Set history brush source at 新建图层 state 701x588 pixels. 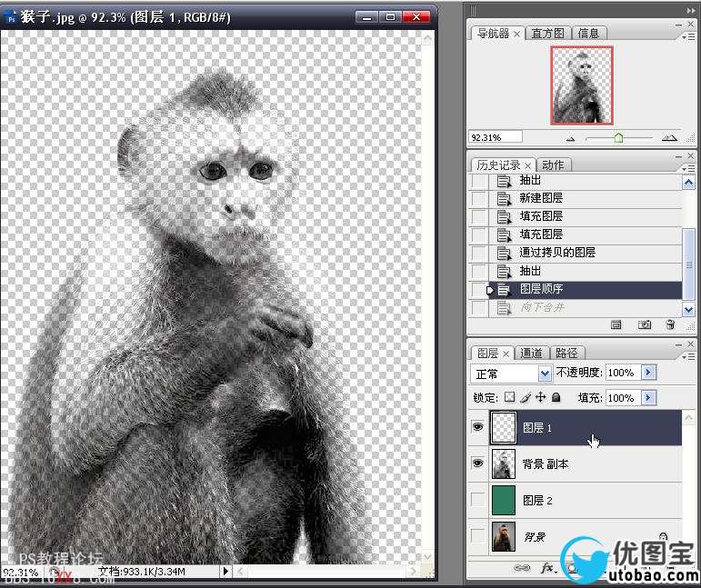pyautogui.click(x=479, y=198)
